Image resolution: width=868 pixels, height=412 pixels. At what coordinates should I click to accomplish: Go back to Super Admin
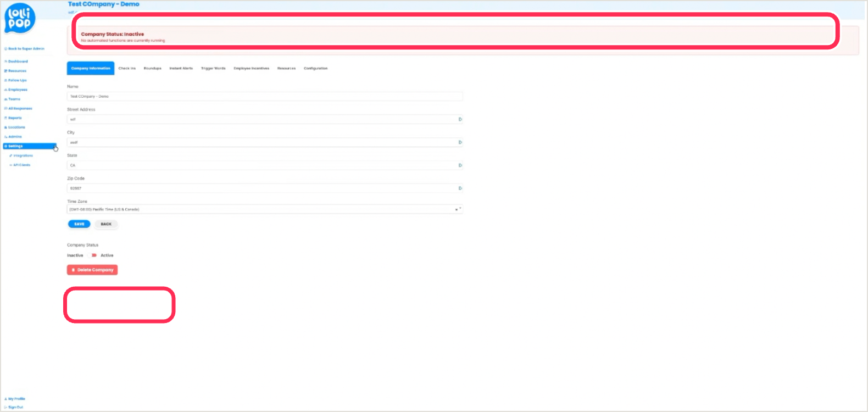click(x=25, y=49)
